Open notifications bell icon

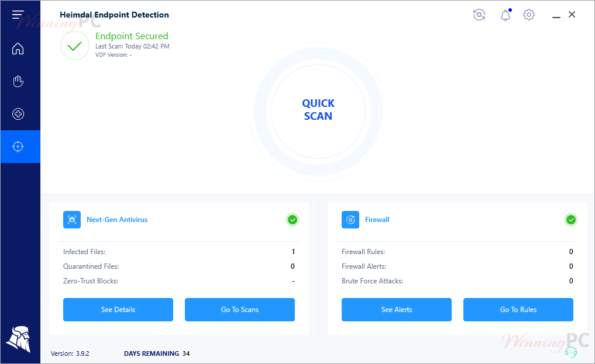tap(505, 15)
